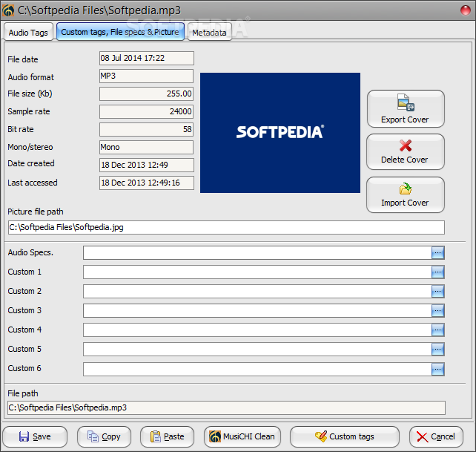Click the Export Cover button
Viewport: 476px width, 452px height.
406,109
